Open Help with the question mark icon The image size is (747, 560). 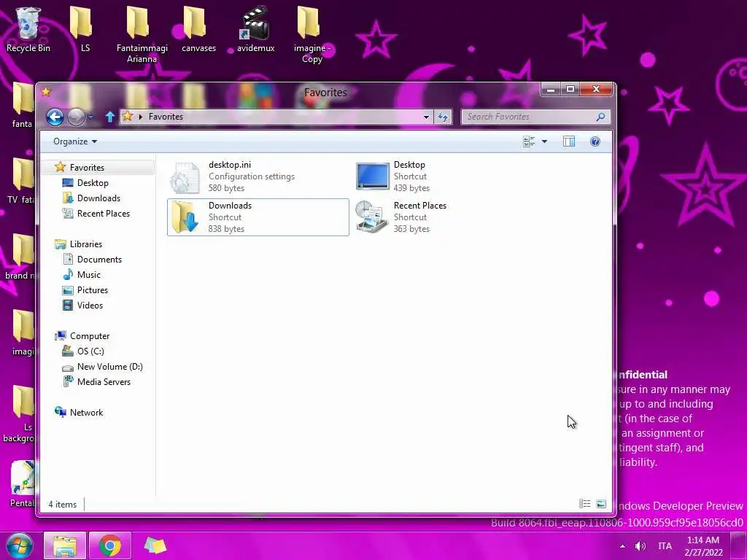coord(595,141)
